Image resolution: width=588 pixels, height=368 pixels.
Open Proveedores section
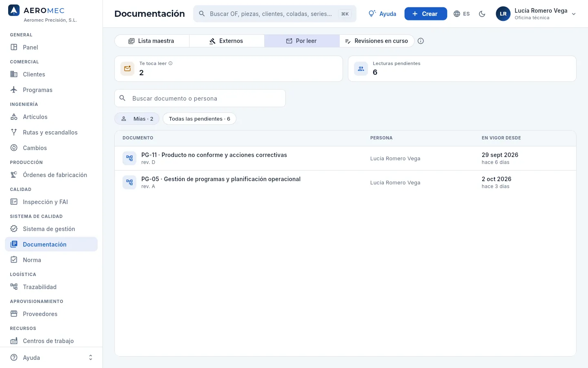pos(51,314)
